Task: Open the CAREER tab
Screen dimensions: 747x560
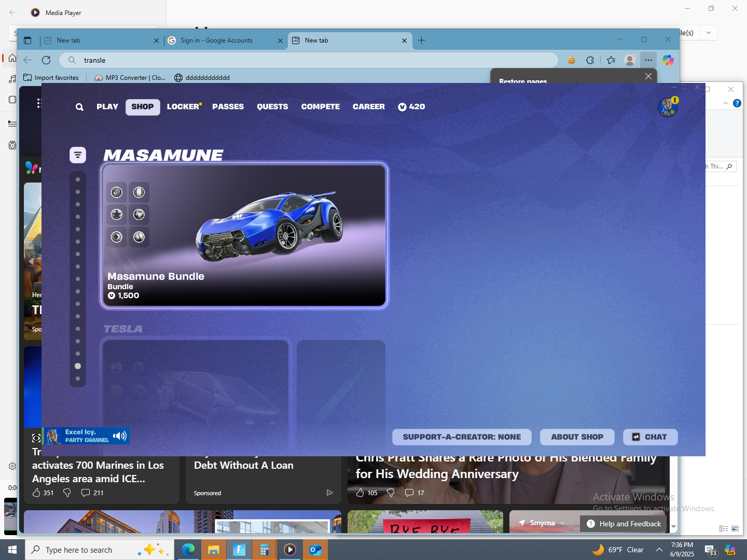Action: pos(369,107)
